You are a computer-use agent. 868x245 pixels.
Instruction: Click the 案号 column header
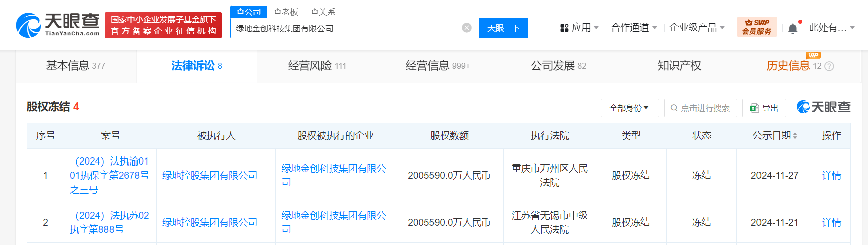pyautogui.click(x=110, y=136)
